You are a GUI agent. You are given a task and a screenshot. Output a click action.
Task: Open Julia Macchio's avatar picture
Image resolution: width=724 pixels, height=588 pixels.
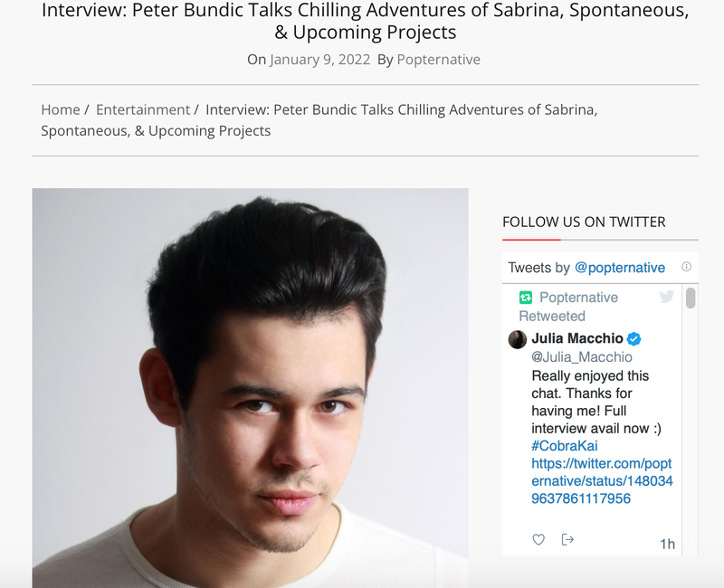(x=518, y=340)
